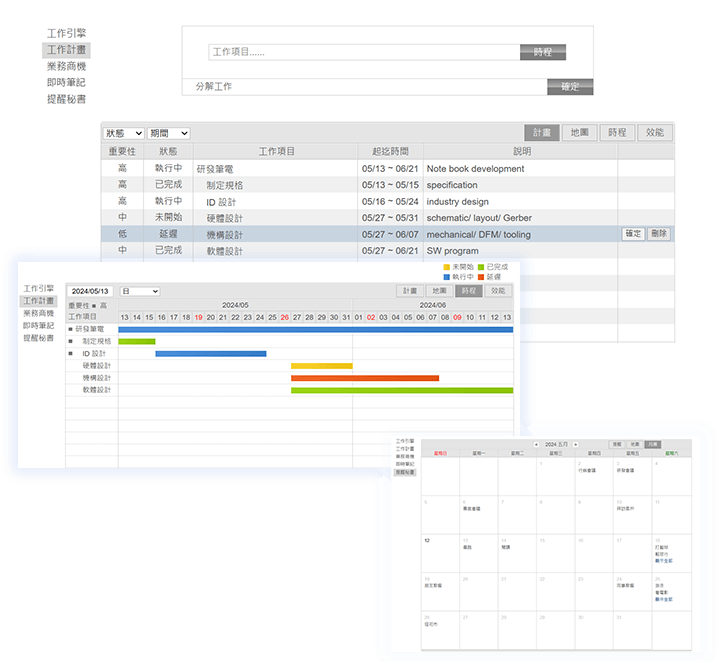The height and width of the screenshot is (662, 719).
Task: Click the next month arrow in calendar
Action: tap(576, 444)
